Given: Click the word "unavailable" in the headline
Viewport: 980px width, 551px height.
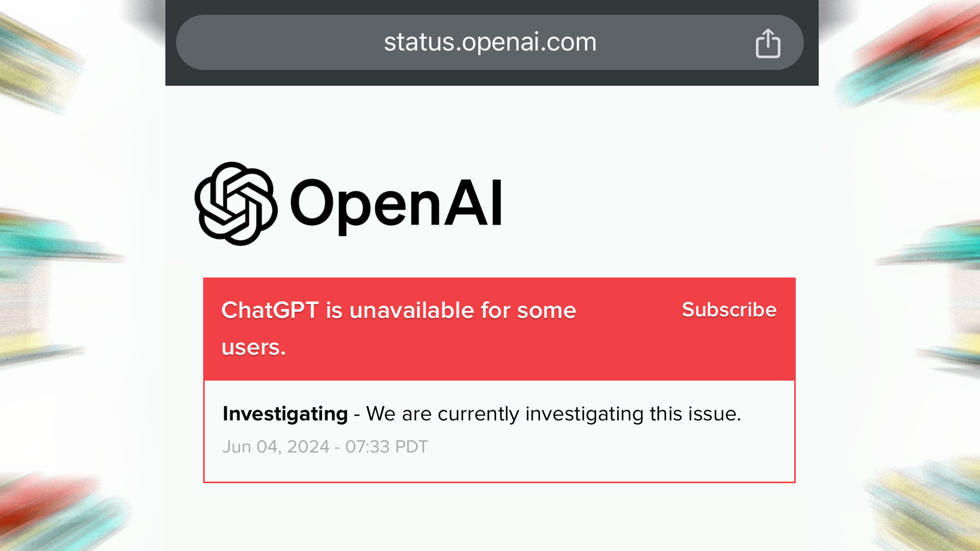Looking at the screenshot, I should pos(412,310).
